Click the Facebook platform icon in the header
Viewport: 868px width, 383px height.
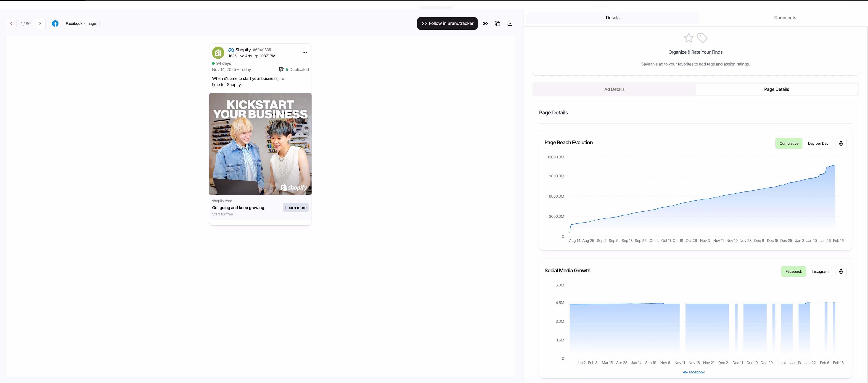[55, 24]
